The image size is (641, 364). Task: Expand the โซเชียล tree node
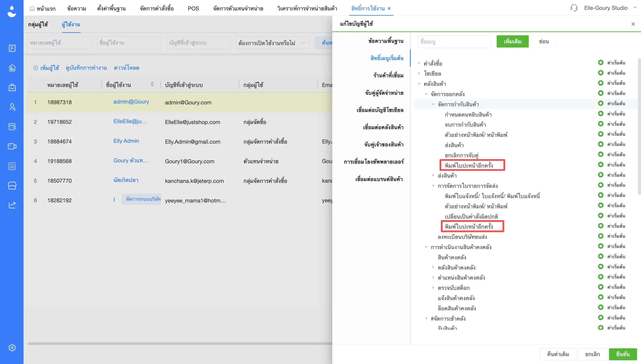pos(419,73)
